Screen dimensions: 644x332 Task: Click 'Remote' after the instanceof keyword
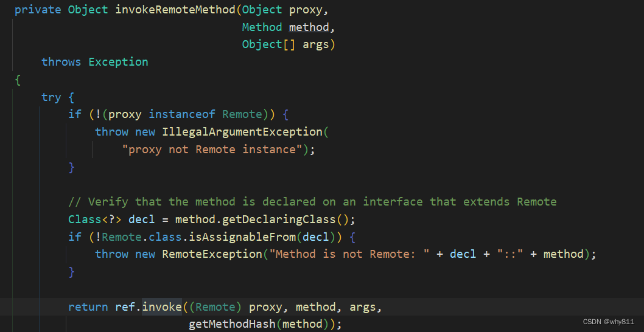tap(242, 114)
